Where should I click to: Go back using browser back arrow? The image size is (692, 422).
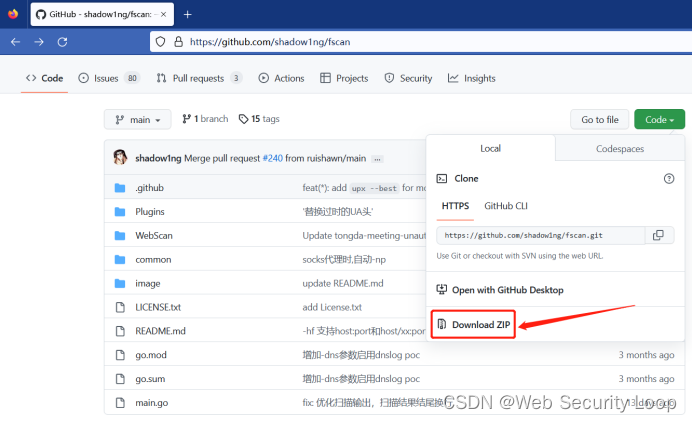(15, 42)
